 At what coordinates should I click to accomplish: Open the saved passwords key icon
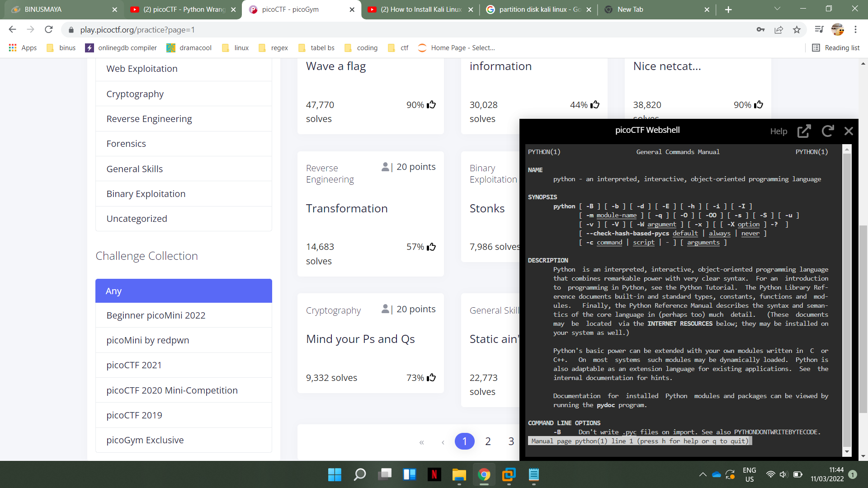[x=760, y=30]
